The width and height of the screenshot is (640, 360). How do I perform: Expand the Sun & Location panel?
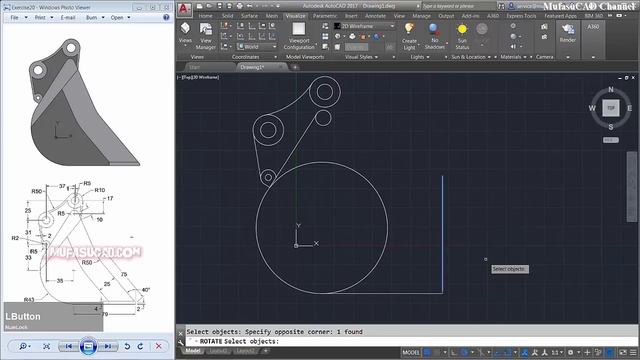(x=471, y=57)
